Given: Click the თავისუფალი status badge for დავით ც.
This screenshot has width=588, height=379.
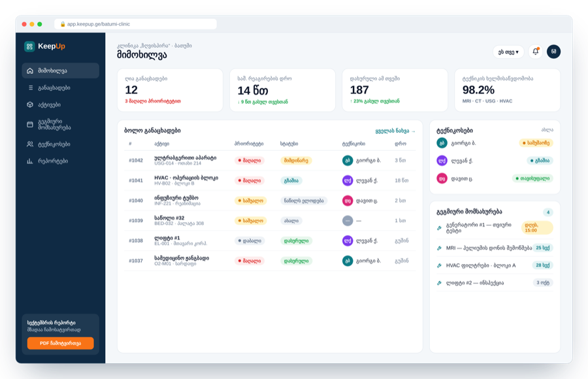Looking at the screenshot, I should pyautogui.click(x=532, y=178).
